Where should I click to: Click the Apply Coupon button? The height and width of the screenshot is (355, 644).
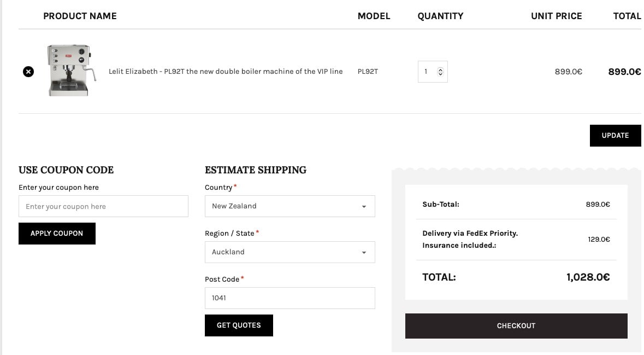pyautogui.click(x=57, y=233)
